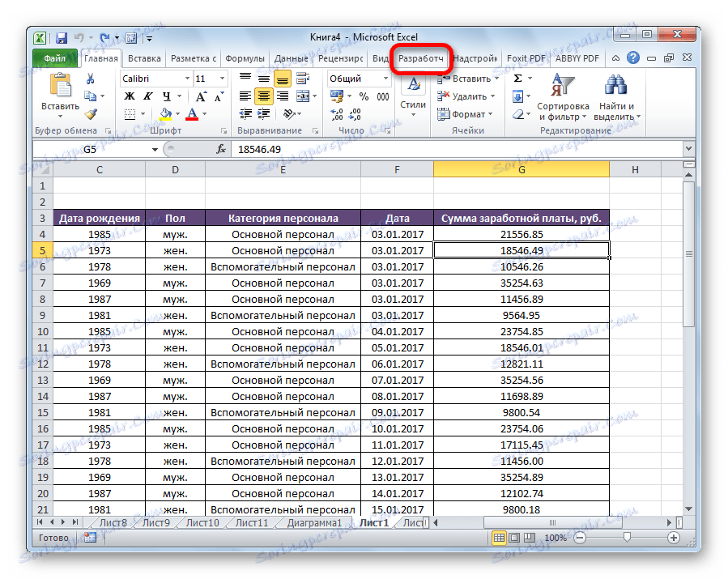Toggle middle vertical alignment

coord(264,79)
